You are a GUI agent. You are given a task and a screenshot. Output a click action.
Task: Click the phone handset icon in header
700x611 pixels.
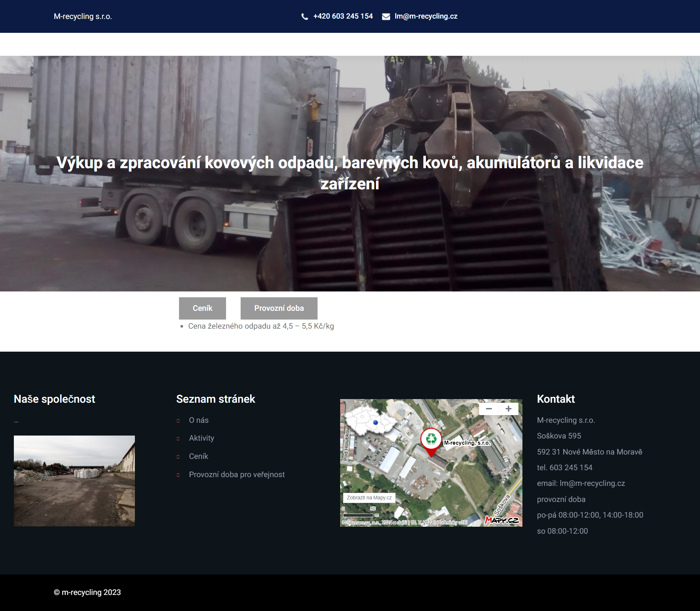point(304,16)
